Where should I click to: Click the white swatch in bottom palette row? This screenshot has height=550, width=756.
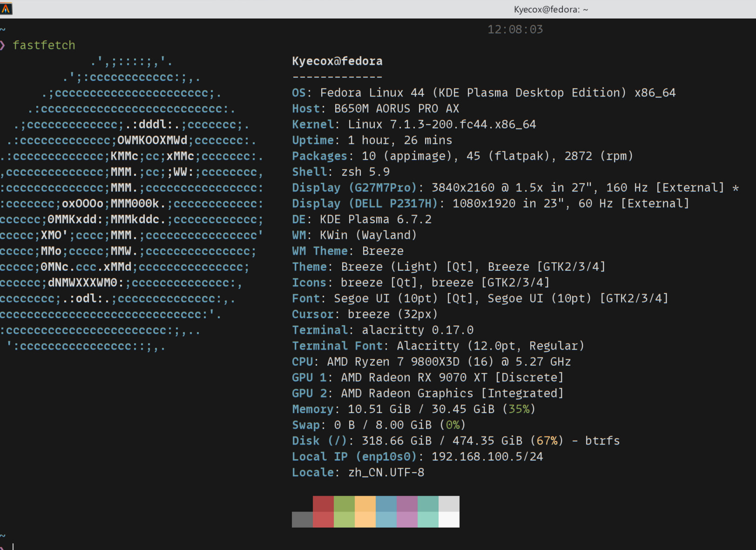pyautogui.click(x=449, y=520)
